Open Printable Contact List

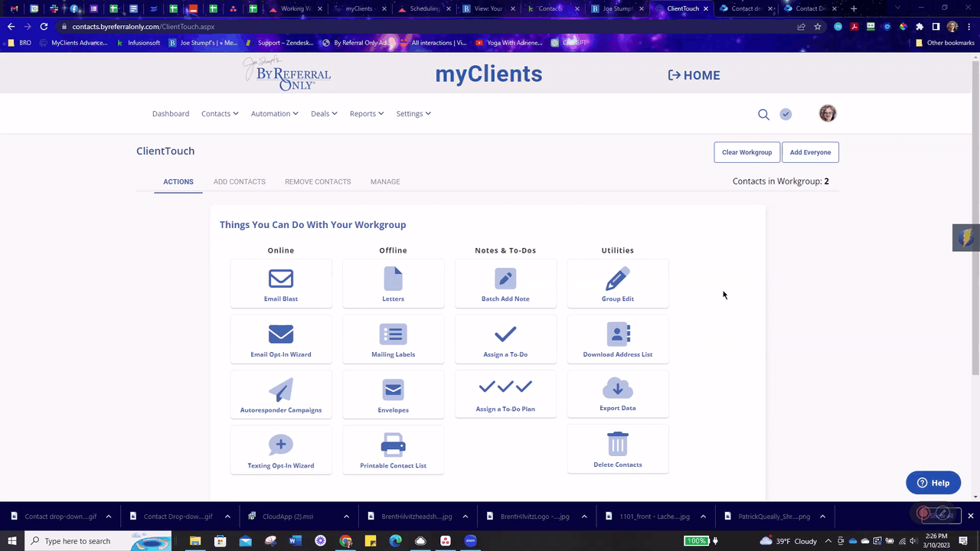click(x=393, y=451)
